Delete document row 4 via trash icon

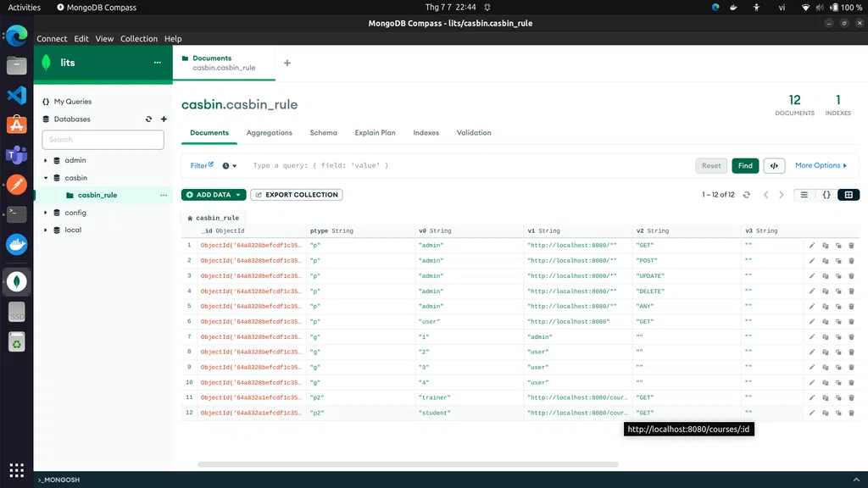point(851,291)
